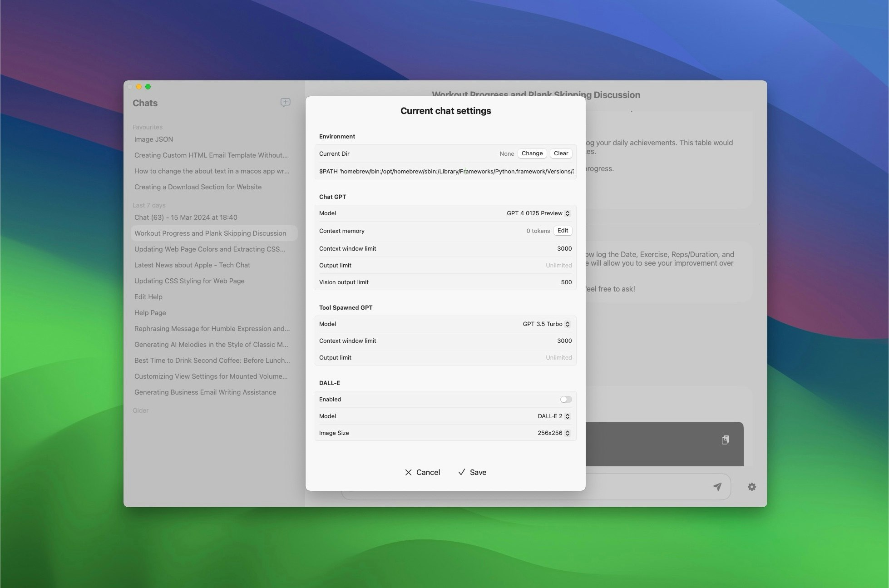Click Clear for Current Dir

click(x=561, y=153)
